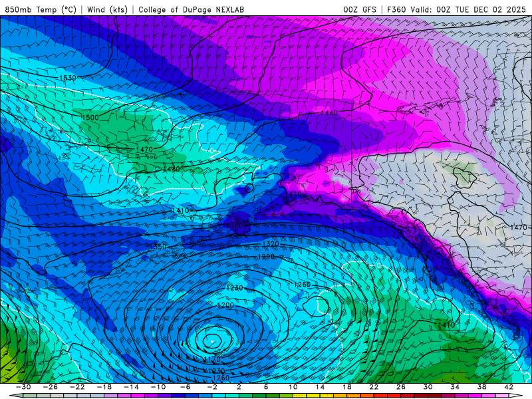The height and width of the screenshot is (399, 532).
Task: Click the '850mb Temp (°C)' title text
Action: point(41,9)
